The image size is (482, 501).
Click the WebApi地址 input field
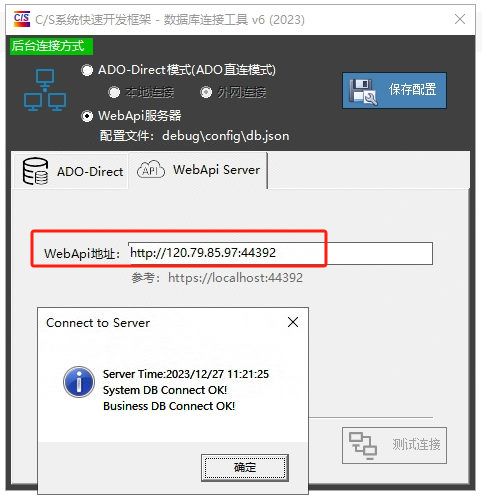[281, 254]
